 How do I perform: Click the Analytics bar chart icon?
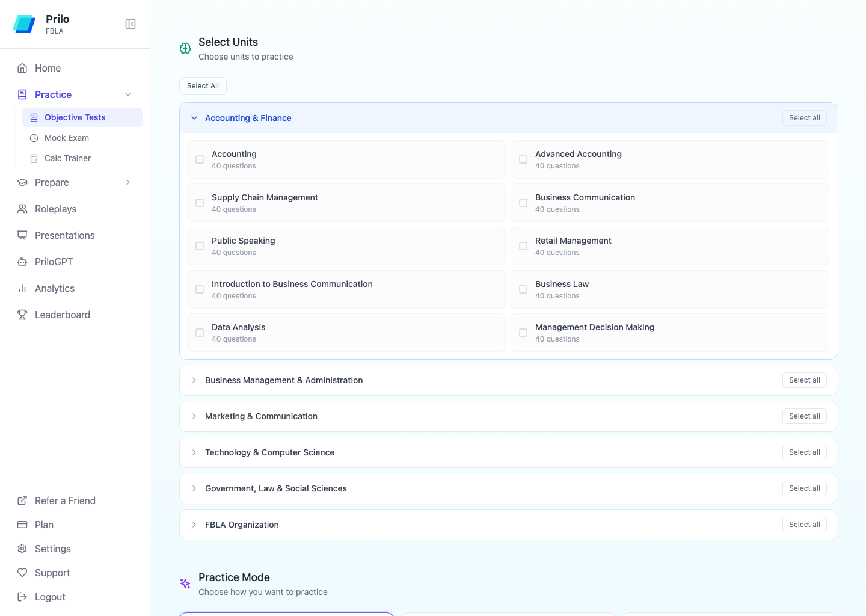coord(22,288)
